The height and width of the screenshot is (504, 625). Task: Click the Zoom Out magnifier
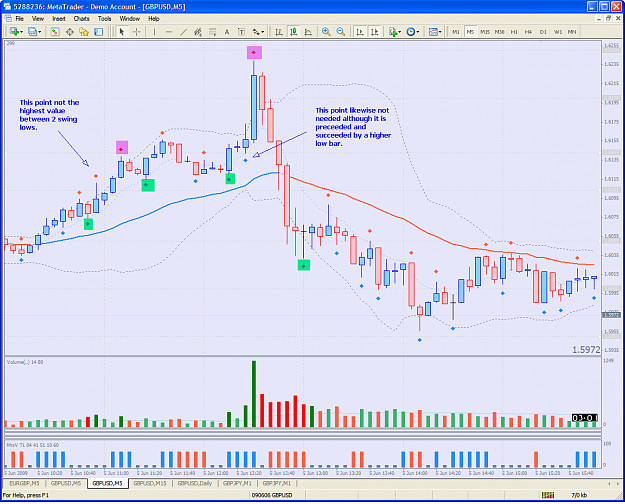[340, 32]
